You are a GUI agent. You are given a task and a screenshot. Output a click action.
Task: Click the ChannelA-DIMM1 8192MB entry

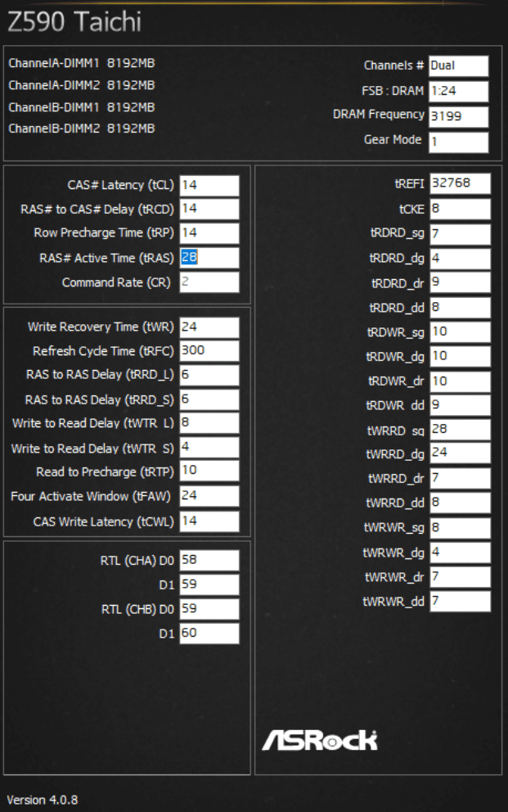pyautogui.click(x=82, y=63)
